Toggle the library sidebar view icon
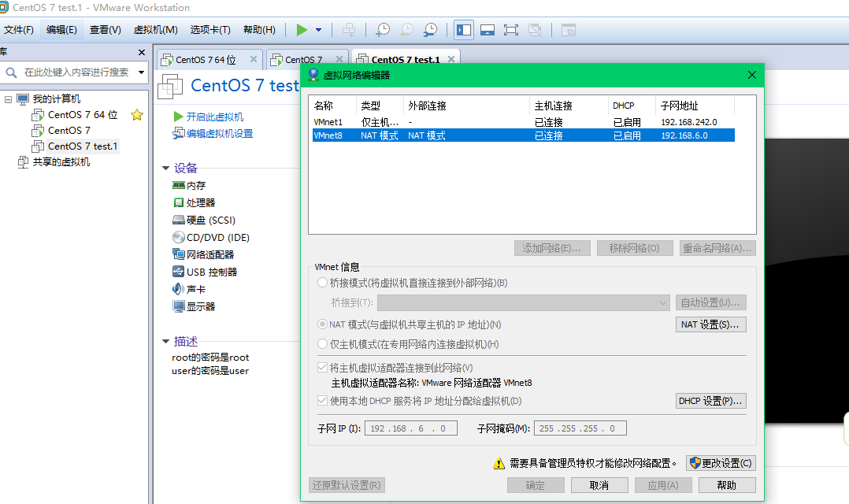 coord(464,30)
